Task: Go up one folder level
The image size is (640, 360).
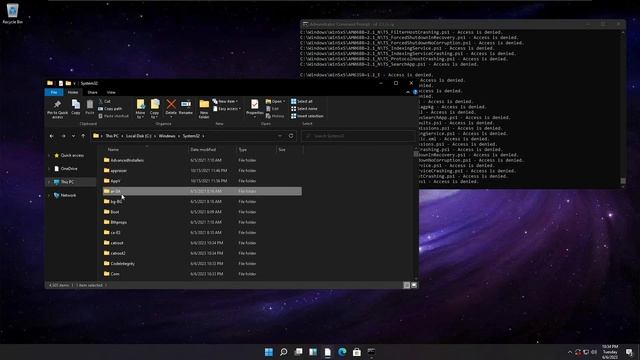Action: tap(83, 136)
